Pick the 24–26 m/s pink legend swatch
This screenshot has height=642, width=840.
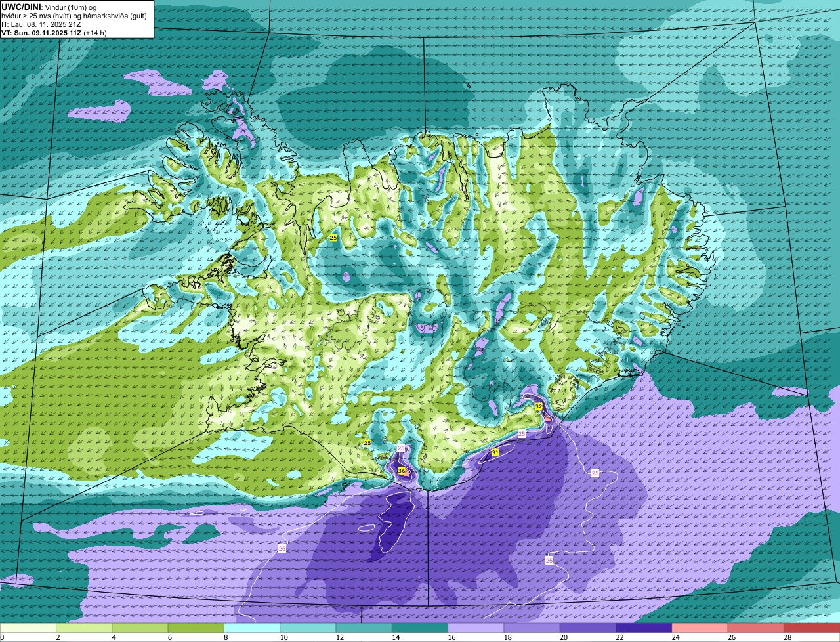point(700,628)
